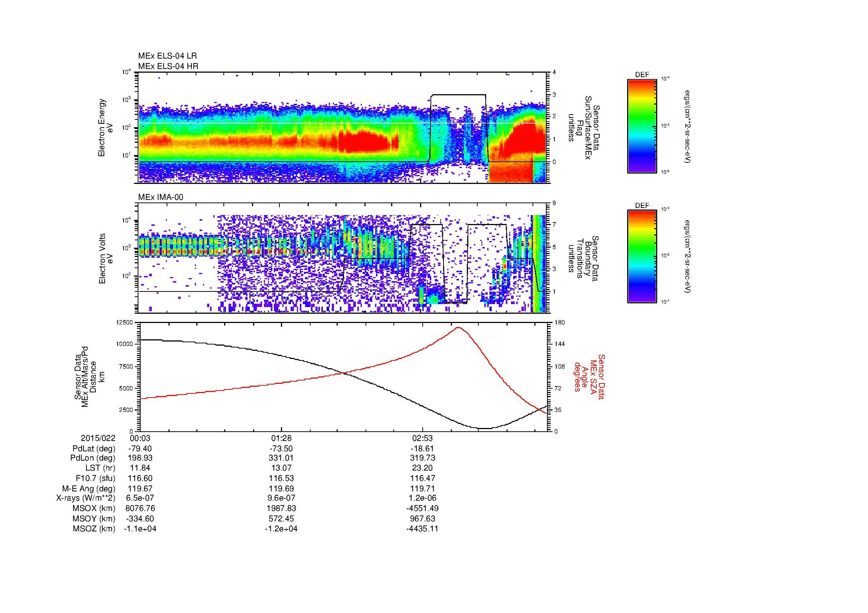Click the X-rays value '9.6e-07'
Viewport: 868px width, 613px height.
point(281,498)
